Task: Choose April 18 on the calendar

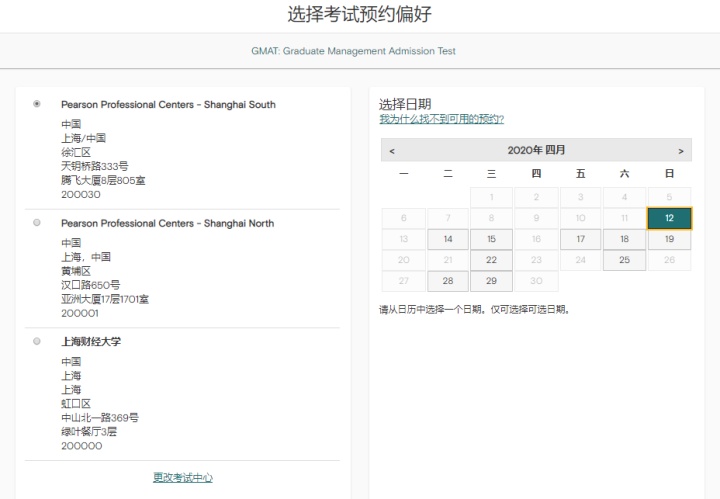Action: pyautogui.click(x=624, y=239)
